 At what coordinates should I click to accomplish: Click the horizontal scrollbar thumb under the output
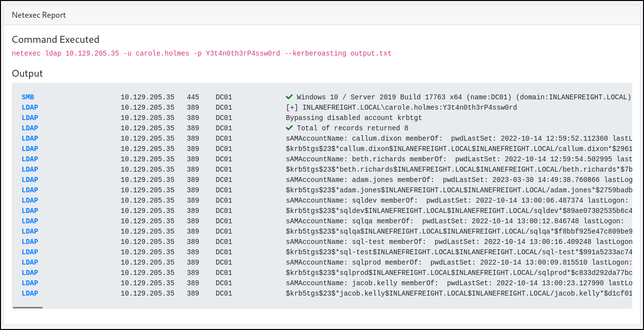click(28, 307)
